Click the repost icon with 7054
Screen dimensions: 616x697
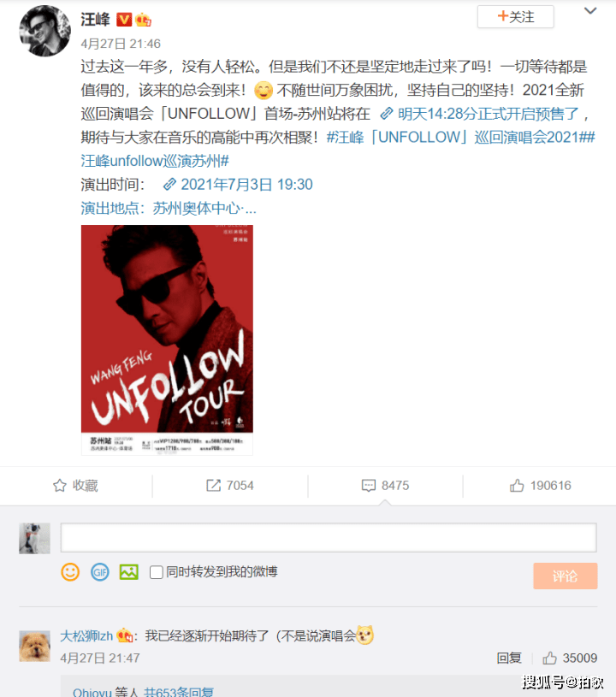click(214, 486)
